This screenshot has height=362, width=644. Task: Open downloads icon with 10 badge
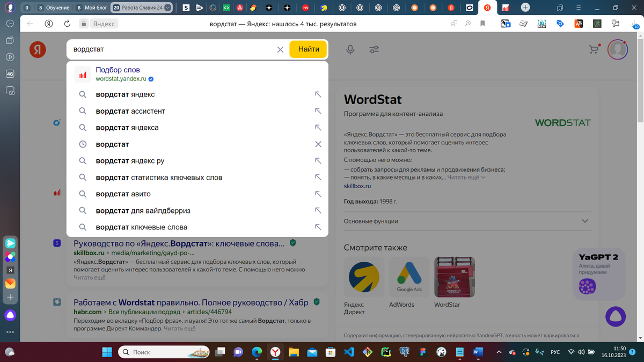(634, 24)
